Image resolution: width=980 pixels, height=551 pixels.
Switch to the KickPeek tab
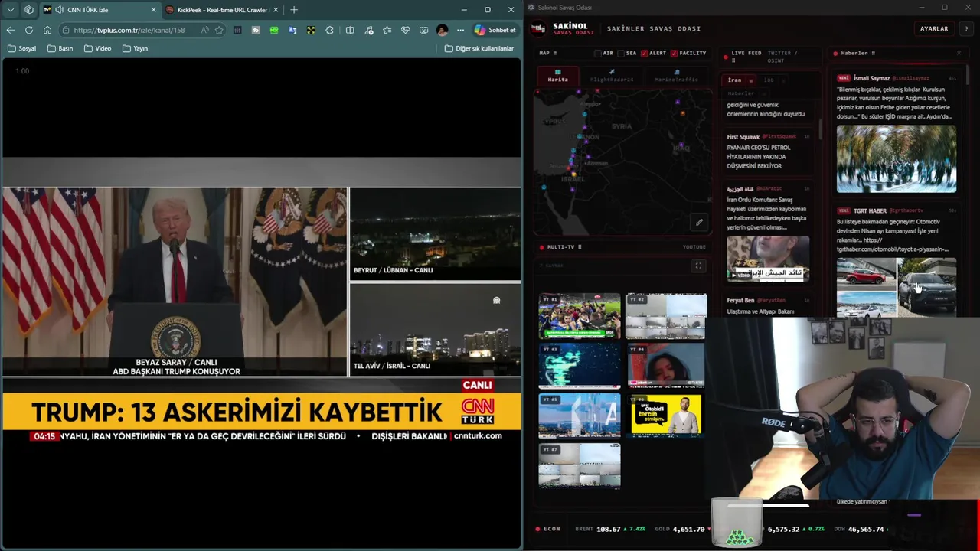[x=222, y=10]
